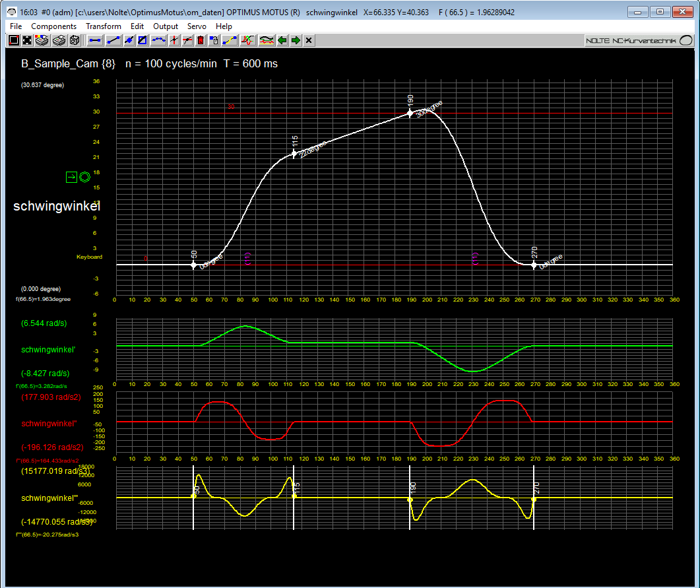
Task: Click the green arrow box beside graph
Action: click(x=71, y=177)
